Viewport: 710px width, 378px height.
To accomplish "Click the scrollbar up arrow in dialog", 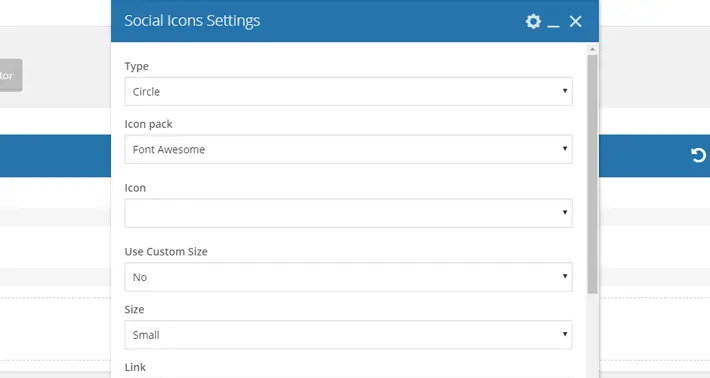I will (x=592, y=49).
